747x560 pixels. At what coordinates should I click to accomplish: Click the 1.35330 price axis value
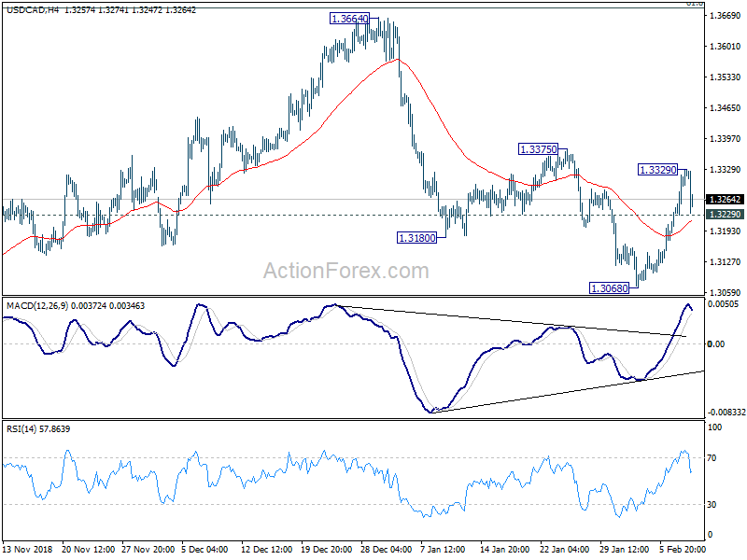pyautogui.click(x=726, y=77)
